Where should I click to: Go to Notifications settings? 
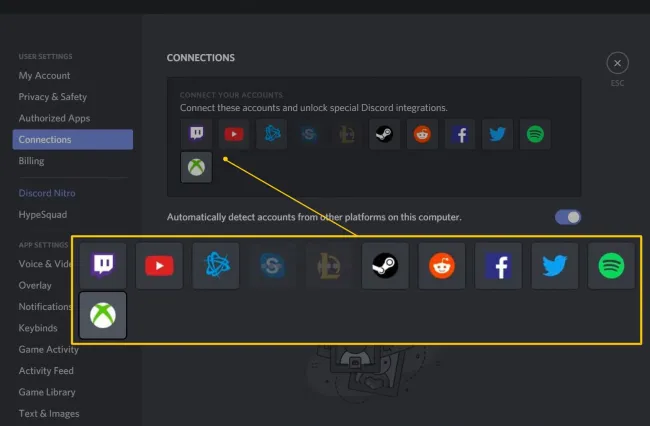tap(45, 307)
